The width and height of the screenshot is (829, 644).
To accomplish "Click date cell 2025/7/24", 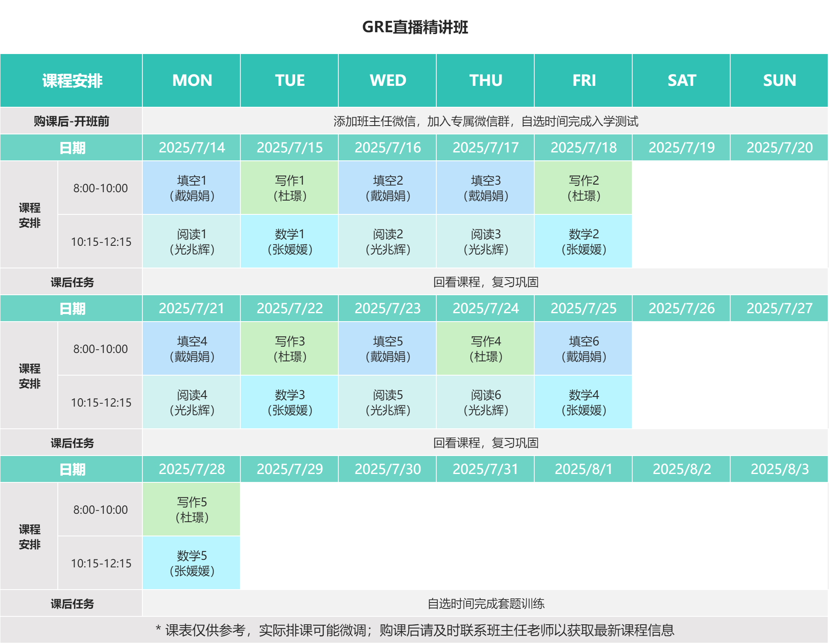I will (486, 308).
